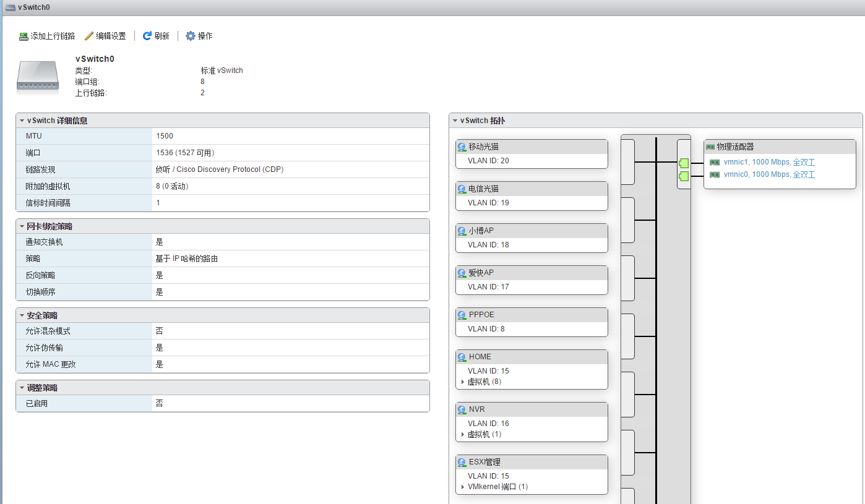Click the vmnic0 network adapter icon
865x504 pixels.
[x=715, y=175]
